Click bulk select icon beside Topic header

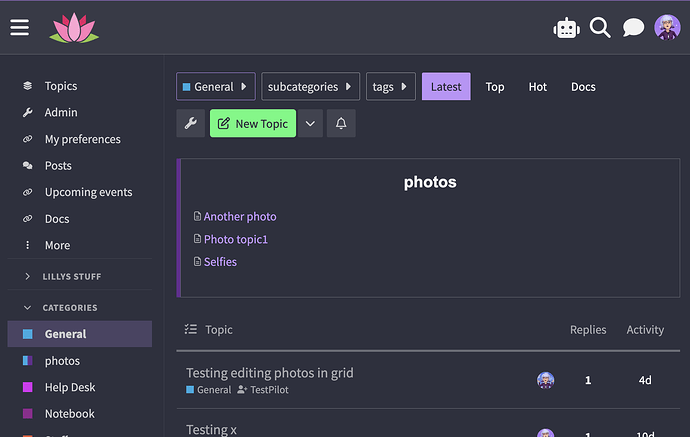coord(191,329)
